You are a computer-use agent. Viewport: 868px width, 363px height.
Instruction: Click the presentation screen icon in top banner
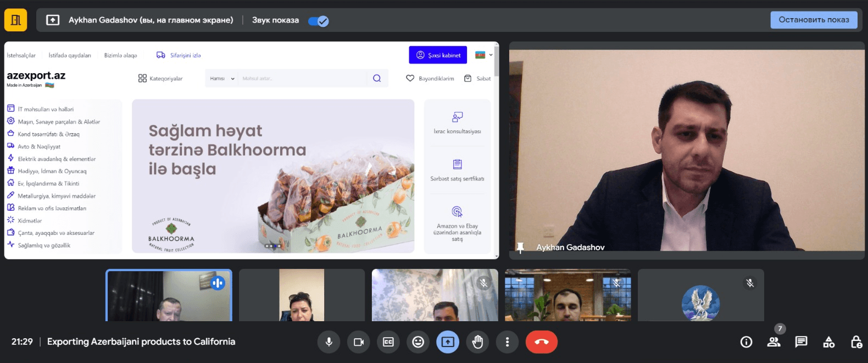click(53, 20)
